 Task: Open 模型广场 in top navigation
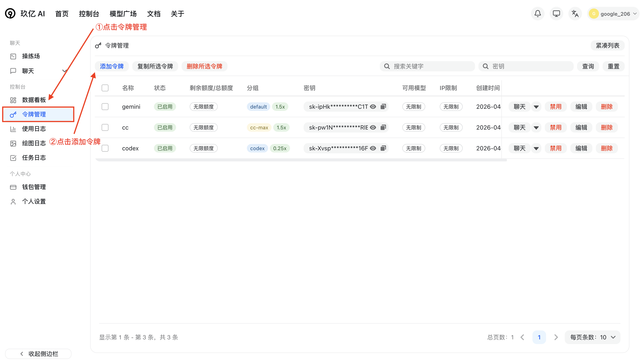pos(123,14)
